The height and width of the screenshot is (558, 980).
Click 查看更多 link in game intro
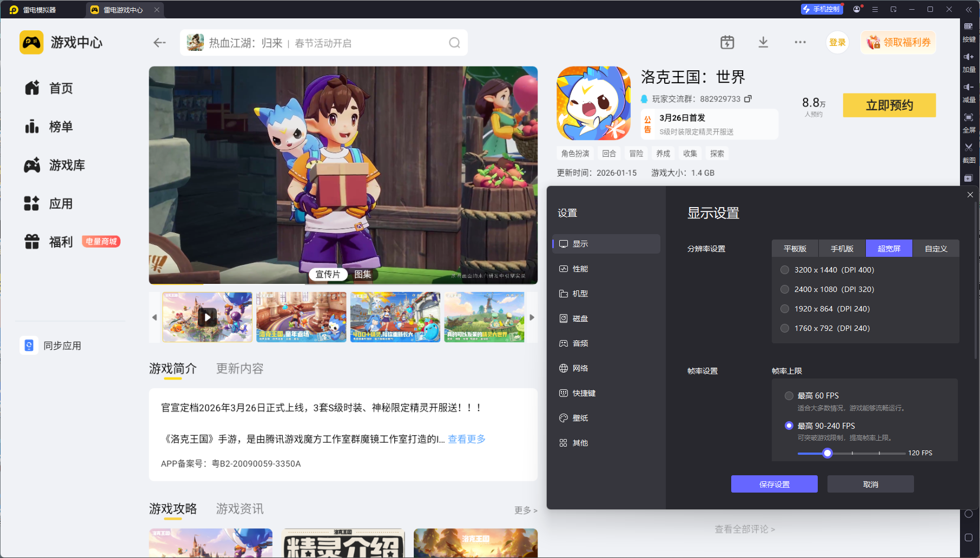click(467, 439)
